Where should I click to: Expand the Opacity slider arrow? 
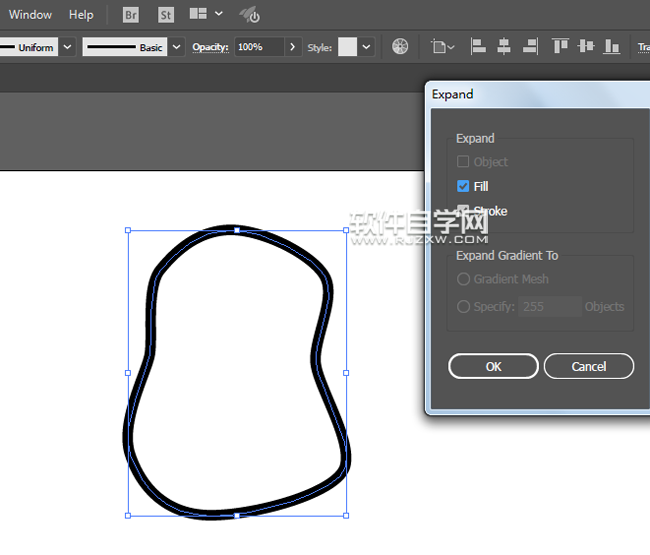coord(292,47)
